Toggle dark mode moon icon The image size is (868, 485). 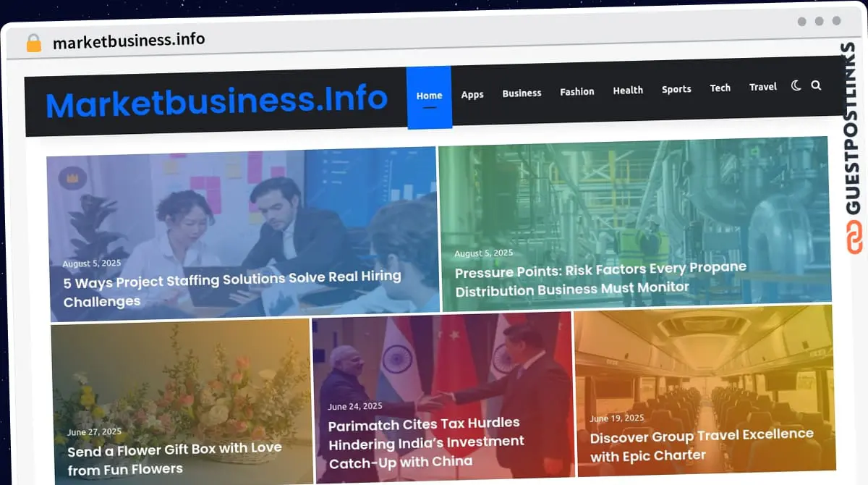pos(796,85)
